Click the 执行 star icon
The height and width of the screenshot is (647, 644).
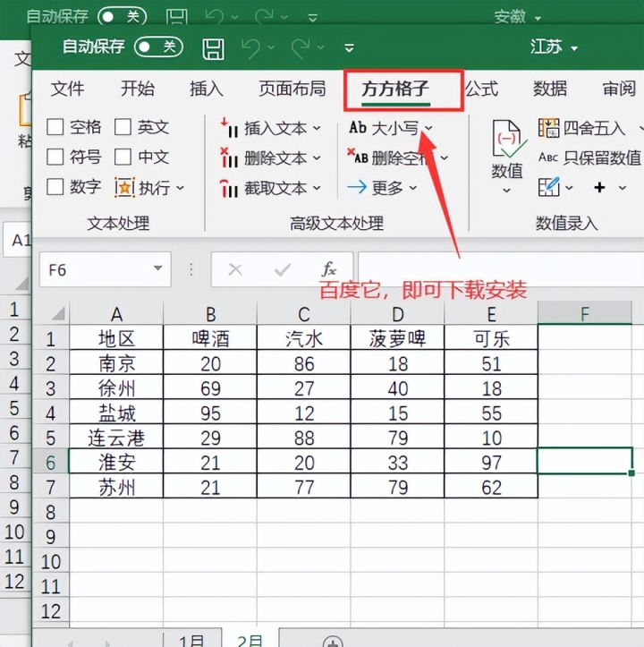[x=124, y=188]
